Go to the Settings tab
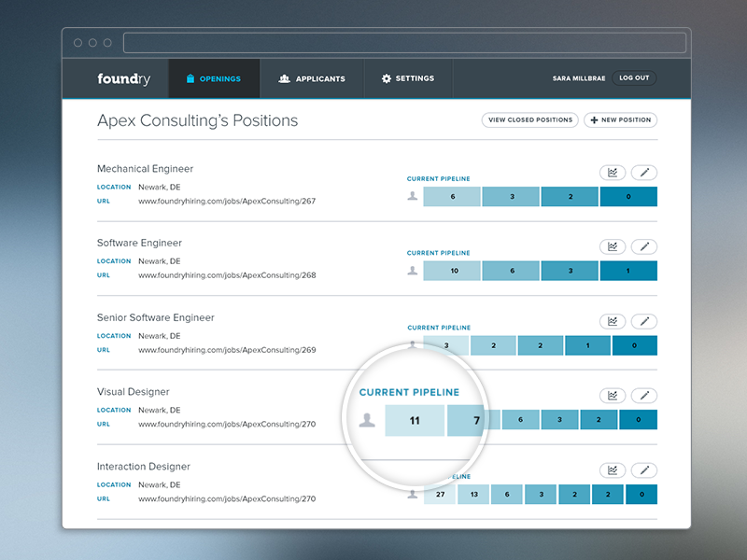The width and height of the screenshot is (747, 560). coord(408,78)
